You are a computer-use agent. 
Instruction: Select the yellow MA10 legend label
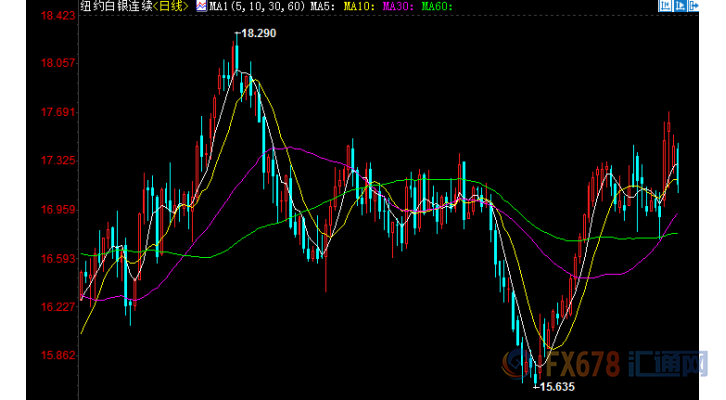(356, 7)
